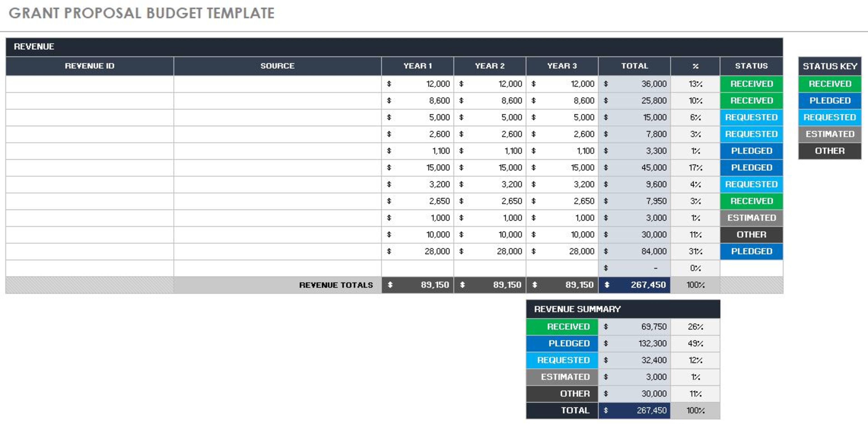Select the OTHER entry in Status Key
This screenshot has width=868, height=424.
830,151
